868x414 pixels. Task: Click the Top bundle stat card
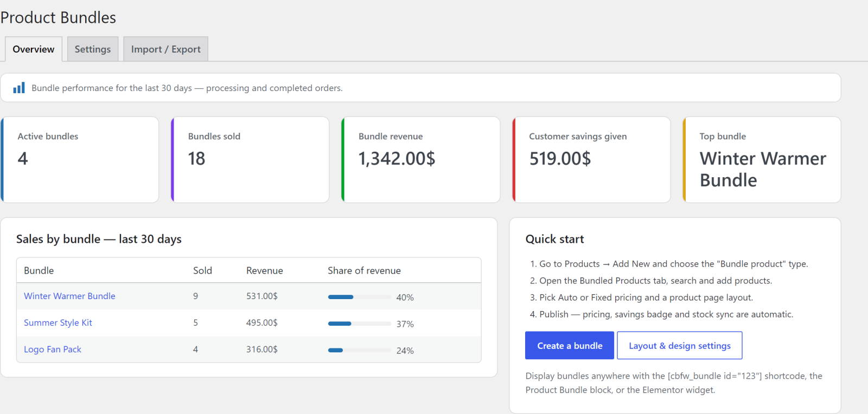click(762, 160)
